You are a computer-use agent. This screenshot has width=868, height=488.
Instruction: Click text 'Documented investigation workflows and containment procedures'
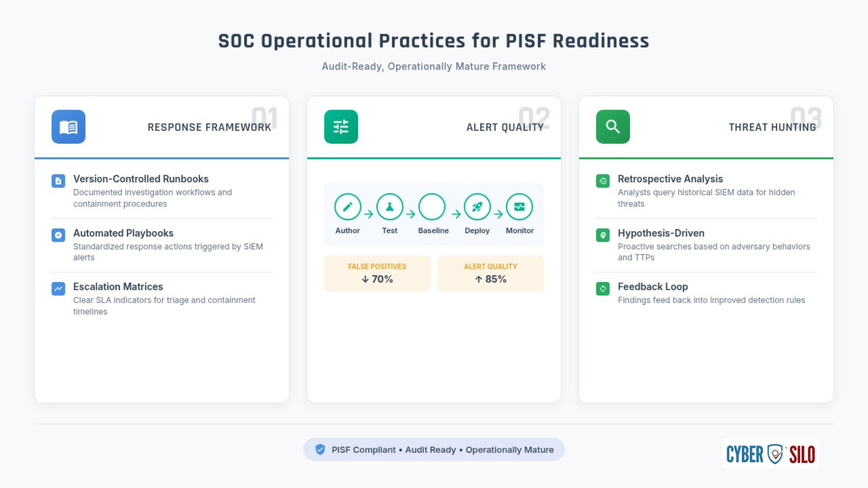[x=152, y=198]
